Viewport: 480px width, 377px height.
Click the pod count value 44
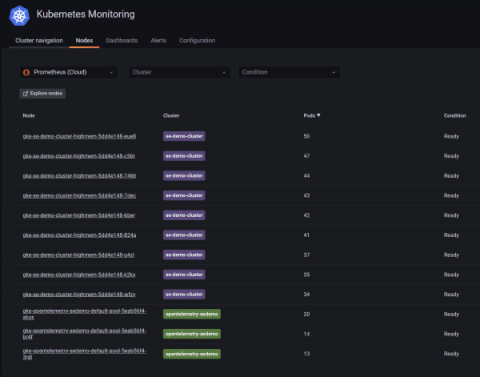point(307,176)
